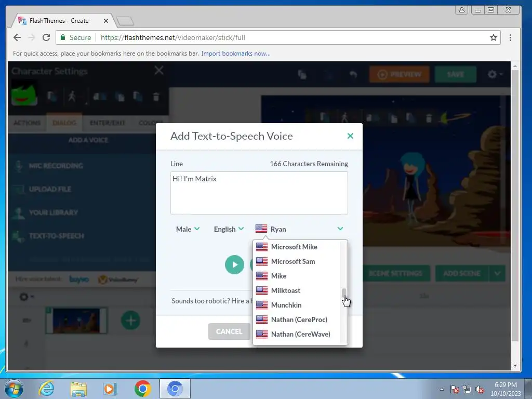Switch to the DIALOG tab
532x399 pixels.
click(x=64, y=123)
